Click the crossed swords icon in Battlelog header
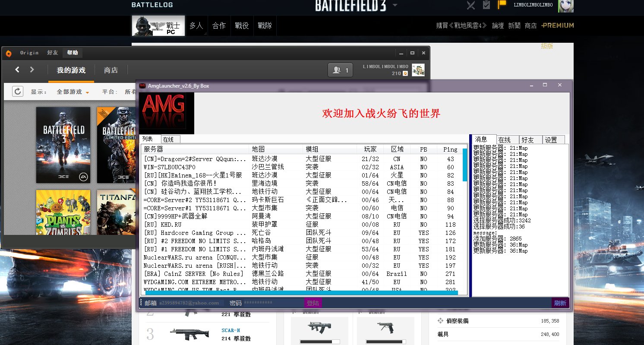644x345 pixels. (471, 5)
